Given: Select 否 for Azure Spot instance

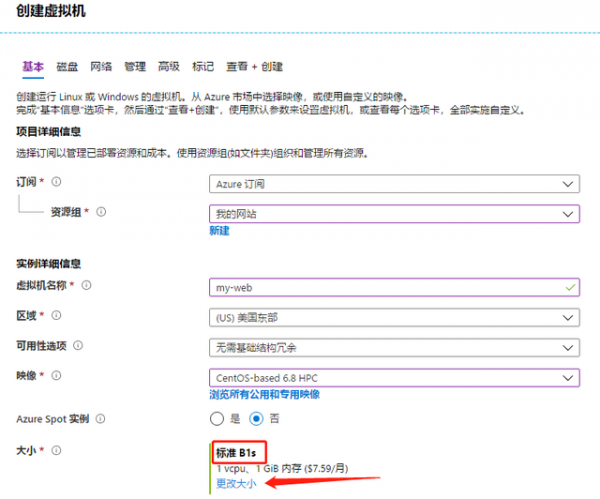Looking at the screenshot, I should (255, 418).
